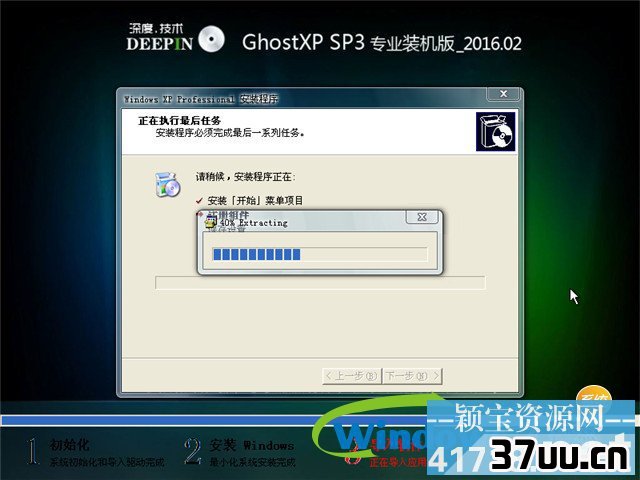Image resolution: width=640 pixels, height=480 pixels.
Task: Click the 系统初始化和导入驱动完成 text
Action: pyautogui.click(x=107, y=462)
